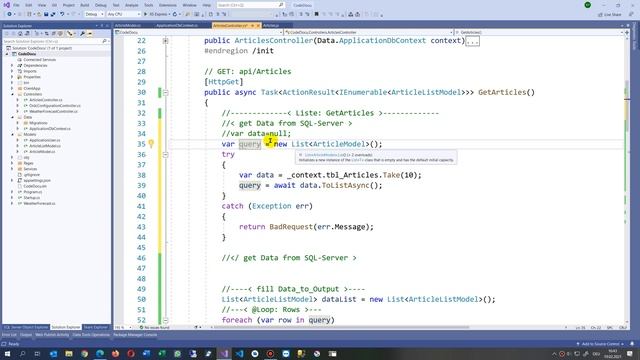Click the notifications icon in the system tray

pyautogui.click(x=630, y=353)
